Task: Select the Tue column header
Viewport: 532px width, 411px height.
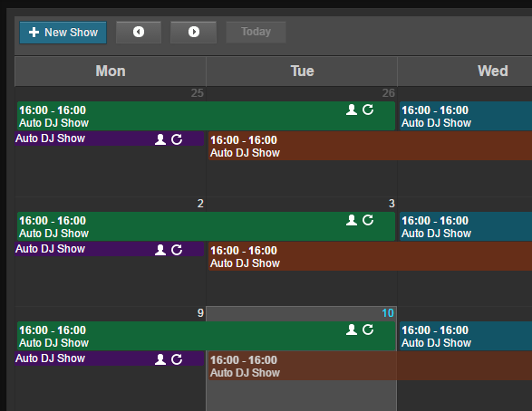Action: 302,72
